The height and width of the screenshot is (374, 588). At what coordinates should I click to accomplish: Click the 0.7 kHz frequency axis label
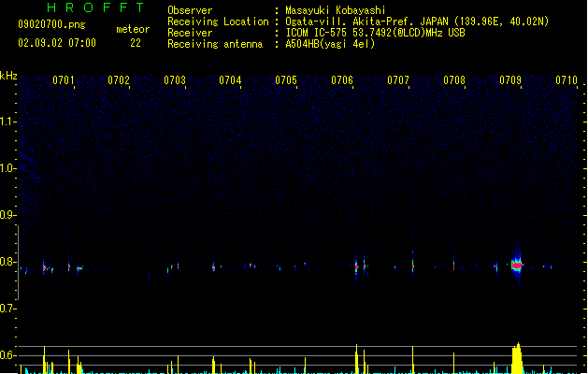7,309
